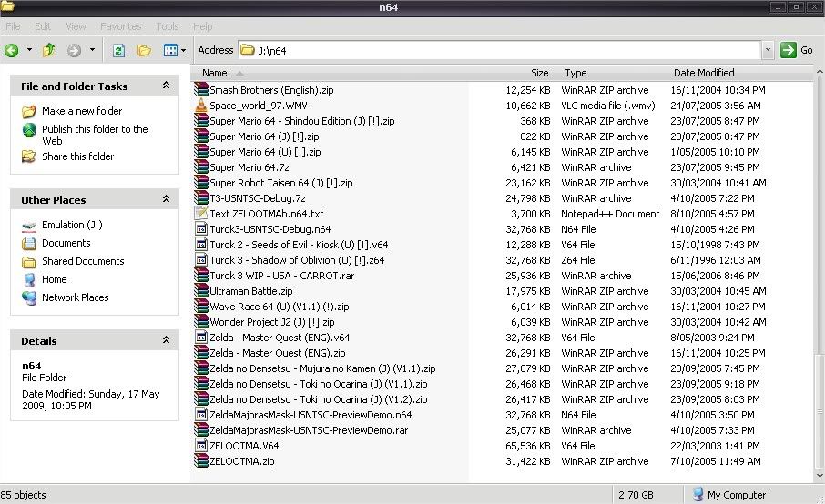Click Make a new folder link
Image resolution: width=825 pixels, height=504 pixels.
(x=82, y=111)
